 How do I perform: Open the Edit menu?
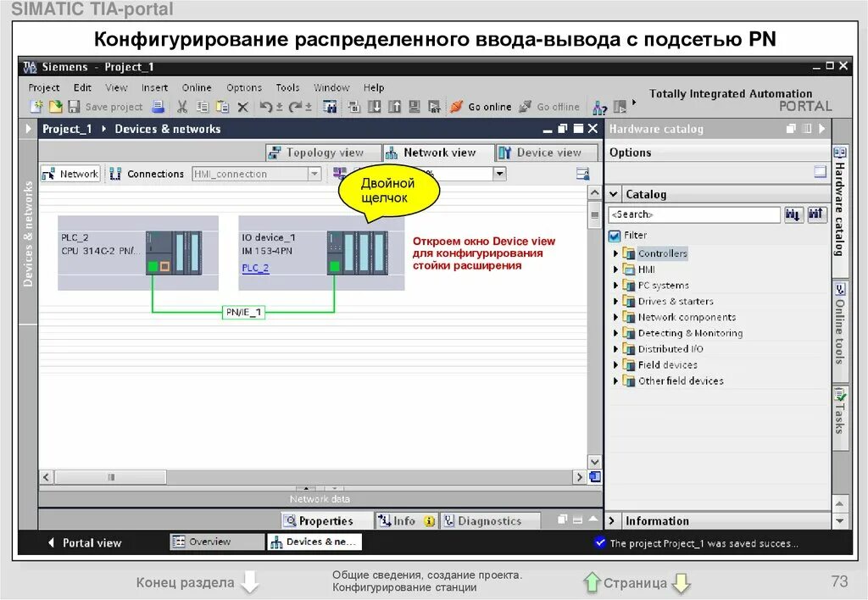coord(82,87)
